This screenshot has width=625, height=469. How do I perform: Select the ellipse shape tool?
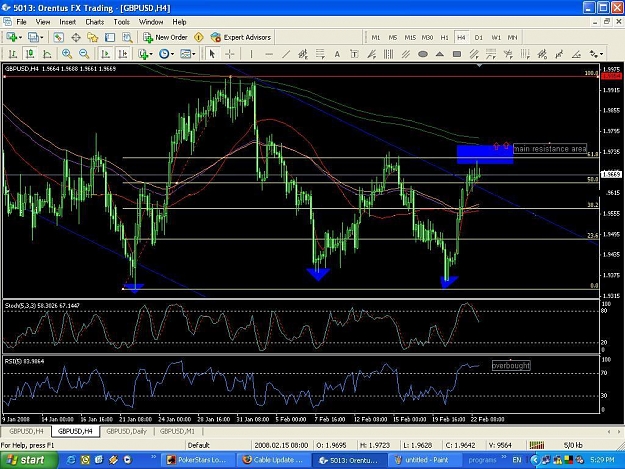coord(423,54)
